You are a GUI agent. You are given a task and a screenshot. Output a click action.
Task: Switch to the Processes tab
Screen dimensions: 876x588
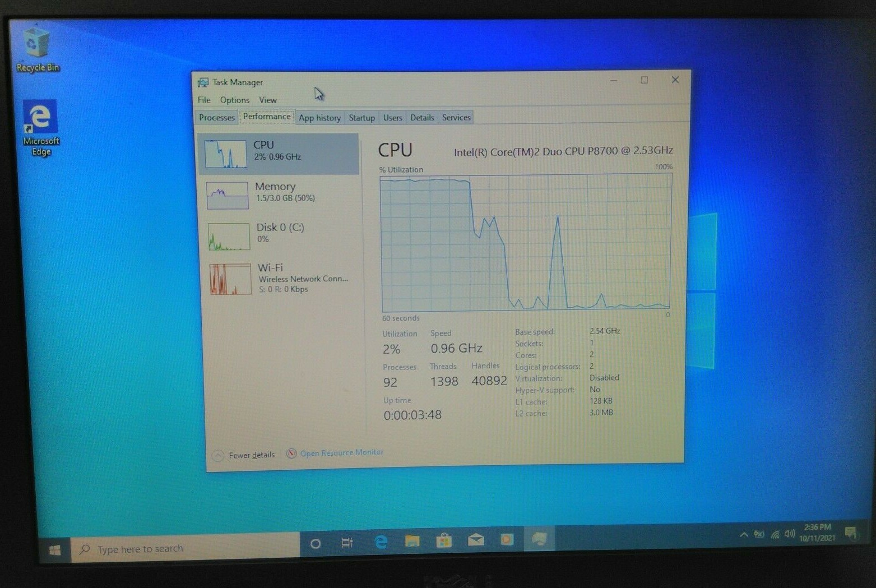(x=217, y=117)
